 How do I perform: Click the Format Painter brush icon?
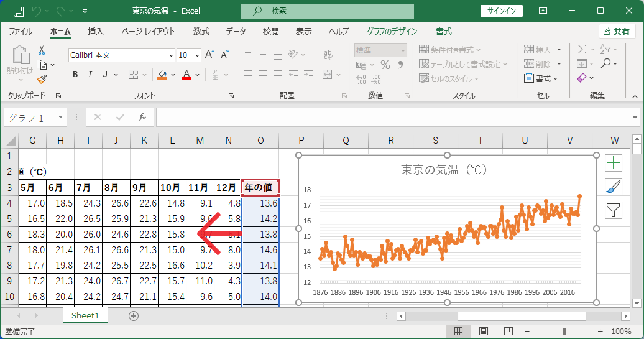coord(42,79)
